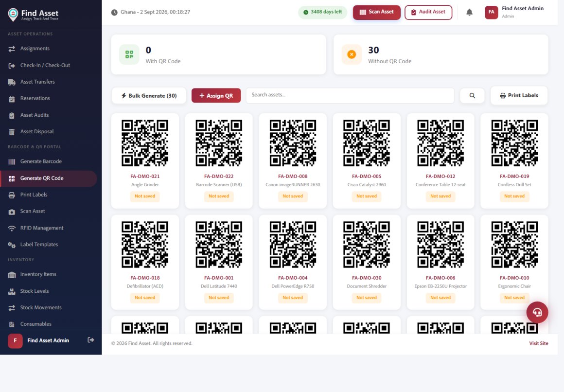Click Bulk Generate (30) button

point(149,96)
